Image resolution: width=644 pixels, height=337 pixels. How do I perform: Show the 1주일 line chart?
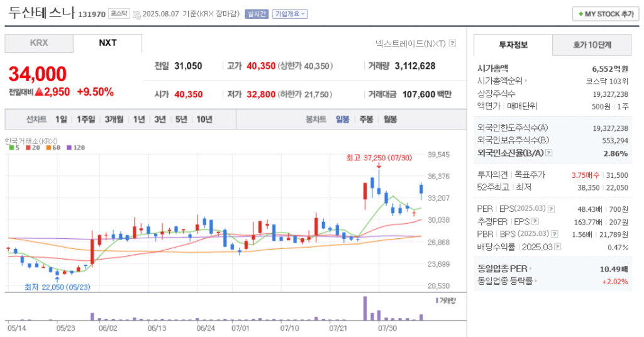coord(86,119)
